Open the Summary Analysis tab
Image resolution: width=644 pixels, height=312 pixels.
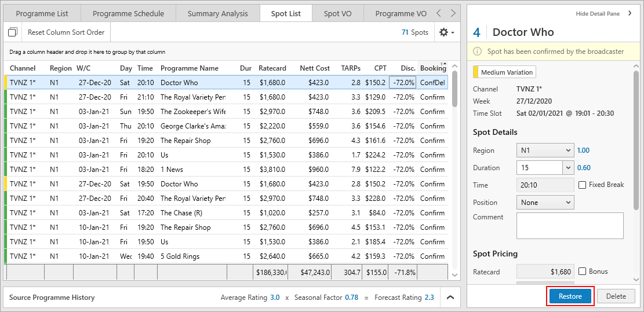tap(218, 13)
